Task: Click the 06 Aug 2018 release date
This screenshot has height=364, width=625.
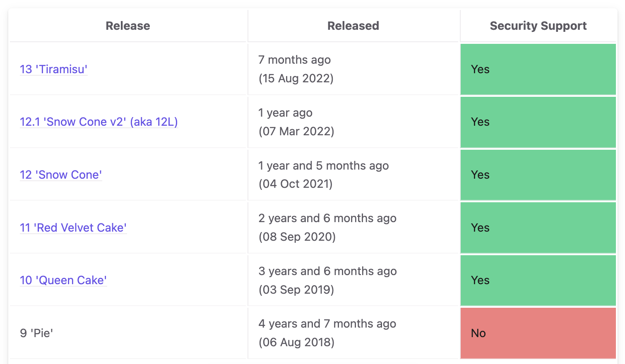Action: [x=297, y=342]
